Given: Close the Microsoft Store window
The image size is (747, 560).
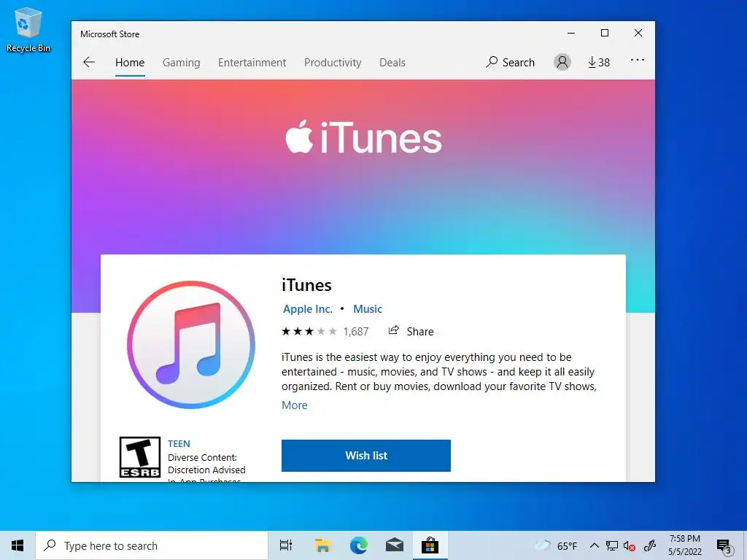Looking at the screenshot, I should [638, 33].
